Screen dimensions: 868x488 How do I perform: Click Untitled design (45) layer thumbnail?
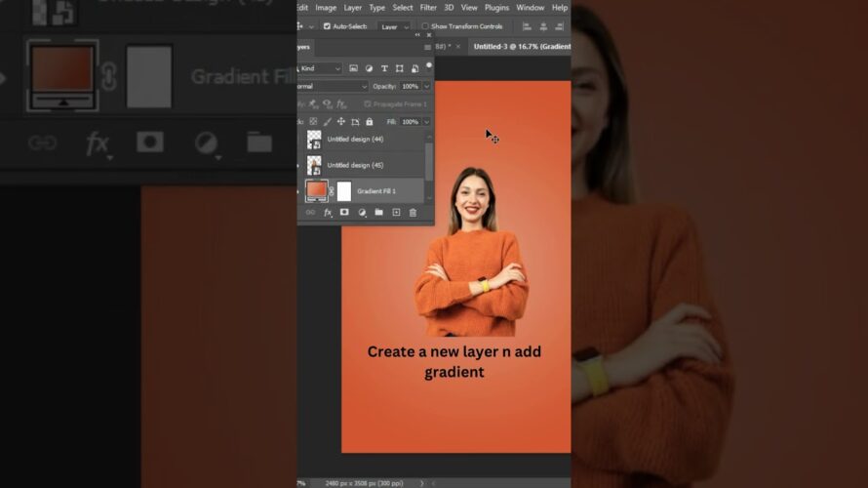(x=314, y=165)
